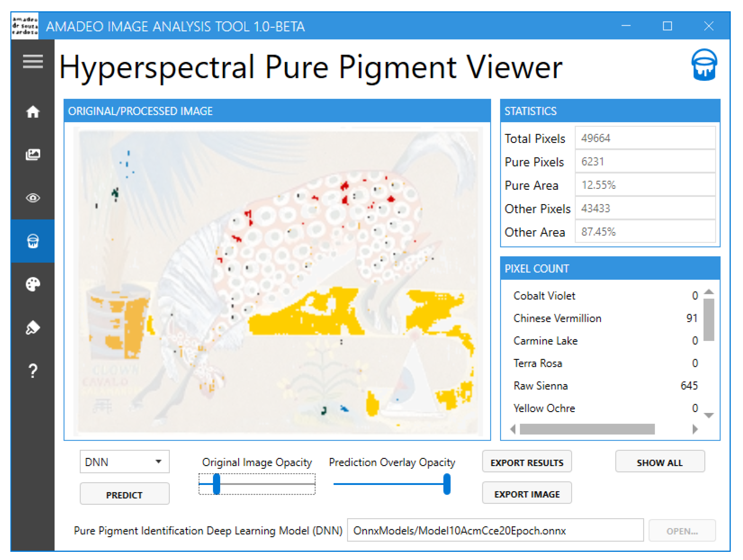
Task: Go to Home via sidebar icon
Action: [x=33, y=112]
